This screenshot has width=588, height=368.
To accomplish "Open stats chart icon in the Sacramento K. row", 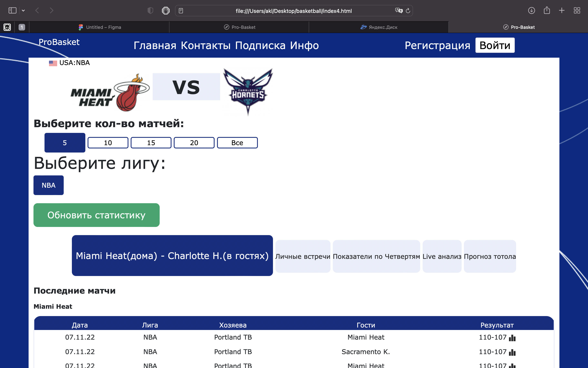I will (512, 352).
